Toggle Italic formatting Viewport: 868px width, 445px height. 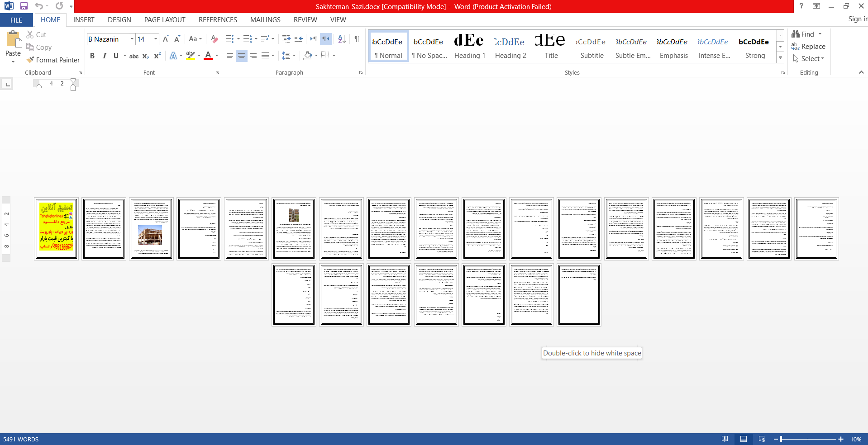105,56
